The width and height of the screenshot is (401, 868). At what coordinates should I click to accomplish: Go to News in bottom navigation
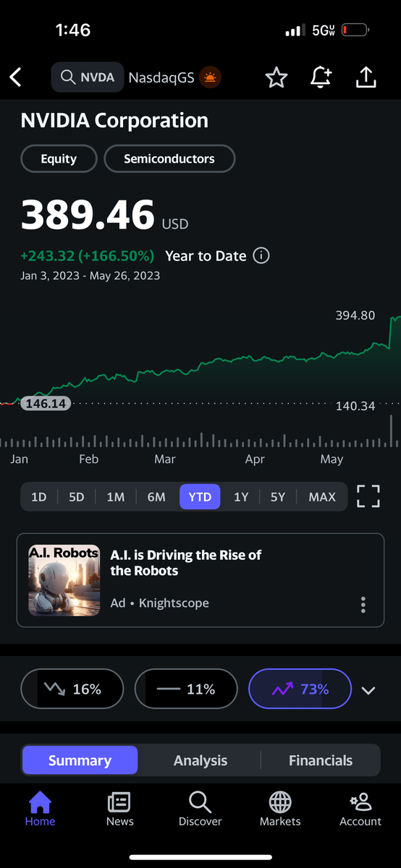point(119,809)
